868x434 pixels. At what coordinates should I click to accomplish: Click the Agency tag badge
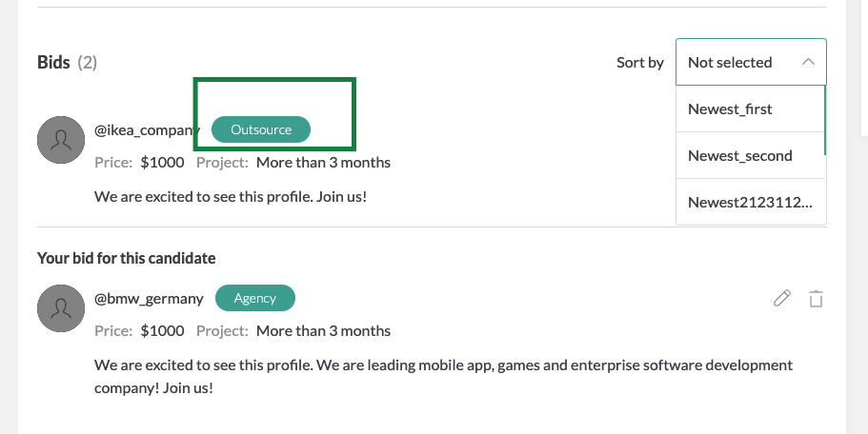pos(255,298)
